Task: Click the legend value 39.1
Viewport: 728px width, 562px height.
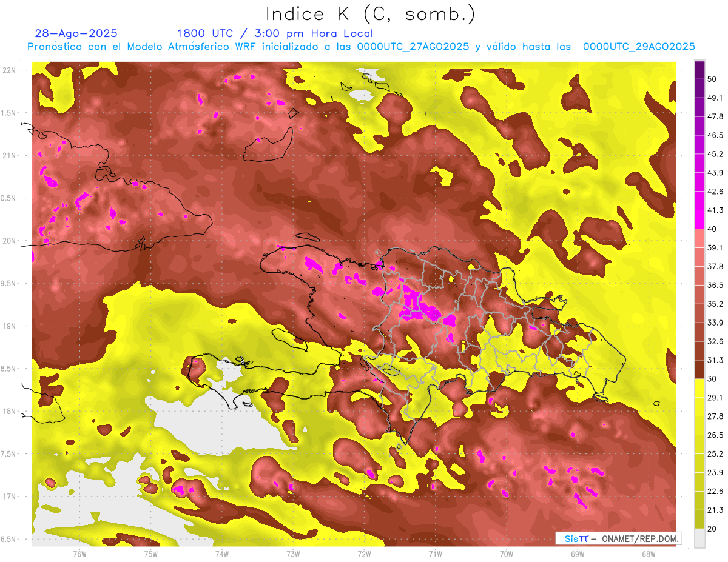Action: 715,247
